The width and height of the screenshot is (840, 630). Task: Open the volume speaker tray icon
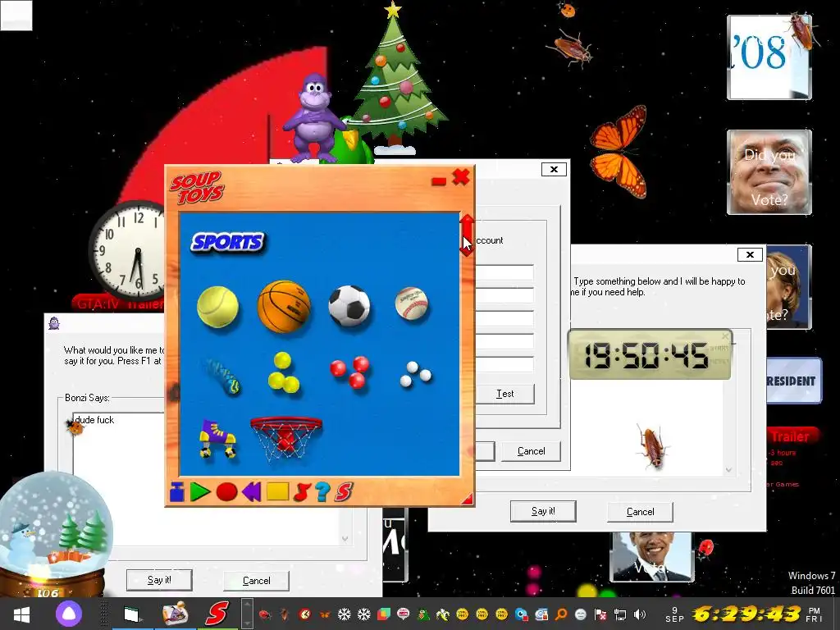[x=639, y=614]
